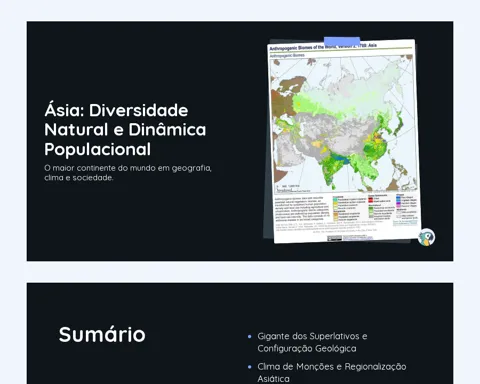
Task: Click 'Gigante dos Superlativos e Configuração Geológica' item
Action: tap(312, 342)
